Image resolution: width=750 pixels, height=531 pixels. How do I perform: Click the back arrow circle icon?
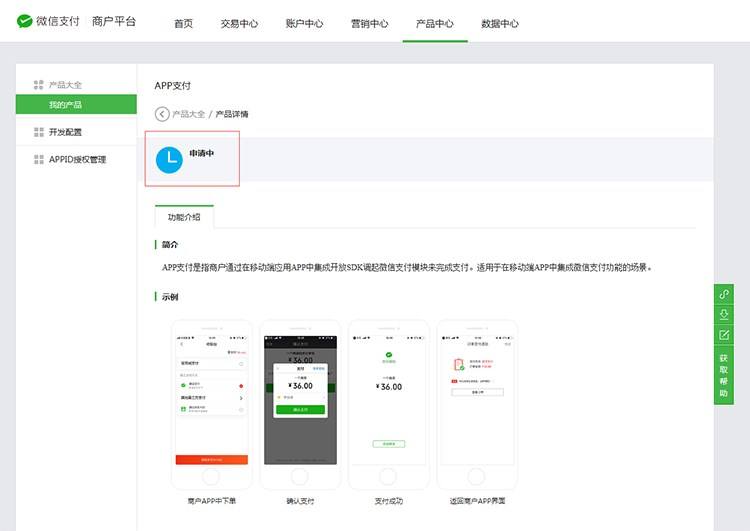162,114
